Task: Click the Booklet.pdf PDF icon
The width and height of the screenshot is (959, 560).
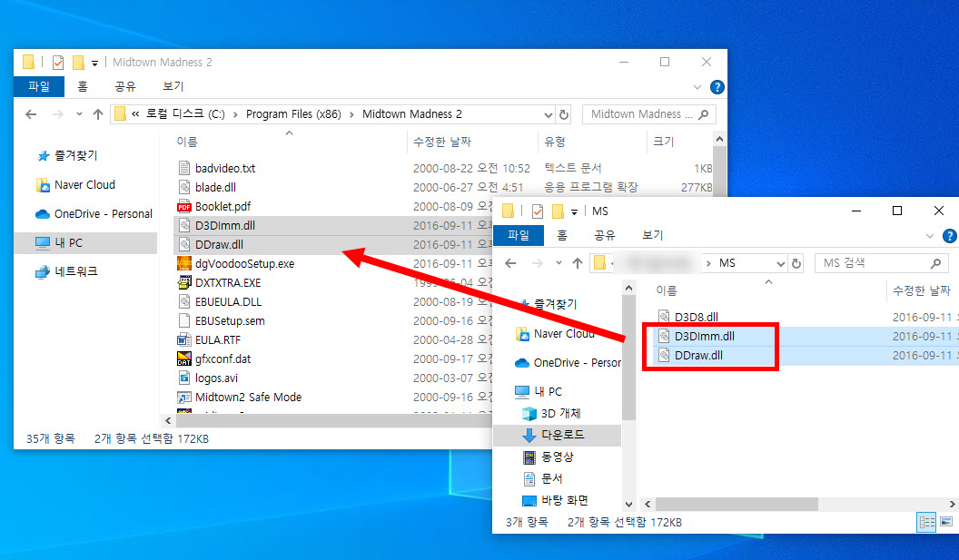Action: click(184, 206)
